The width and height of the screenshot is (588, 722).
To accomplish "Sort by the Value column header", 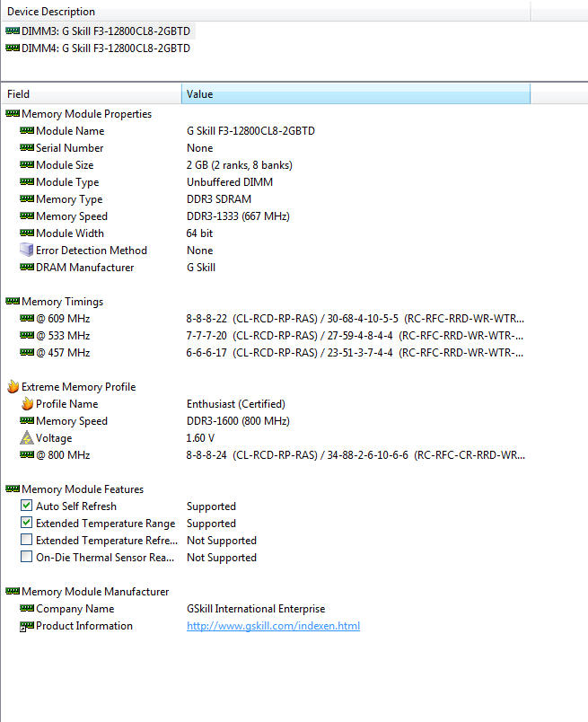I will point(355,94).
